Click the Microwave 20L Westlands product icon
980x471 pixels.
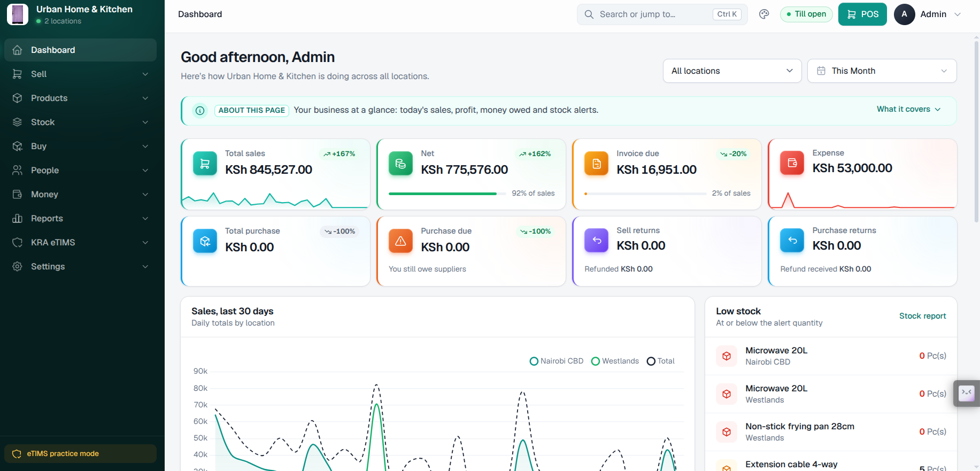[727, 394]
